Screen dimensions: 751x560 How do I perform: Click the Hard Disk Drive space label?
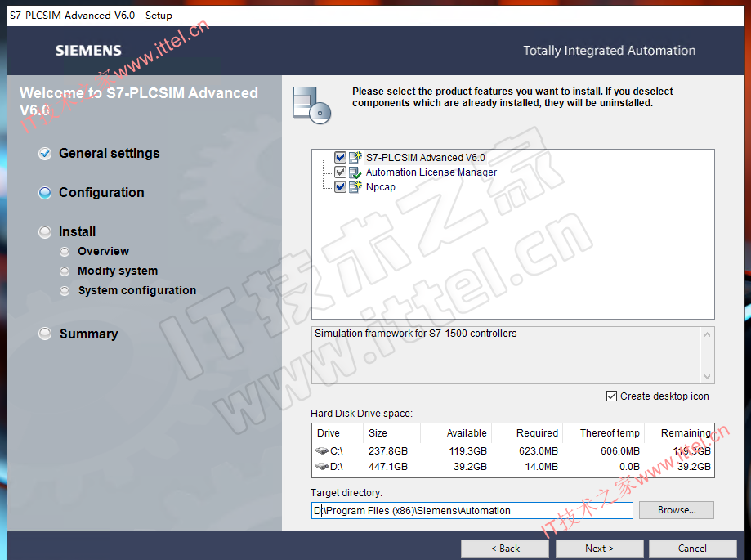coord(362,414)
